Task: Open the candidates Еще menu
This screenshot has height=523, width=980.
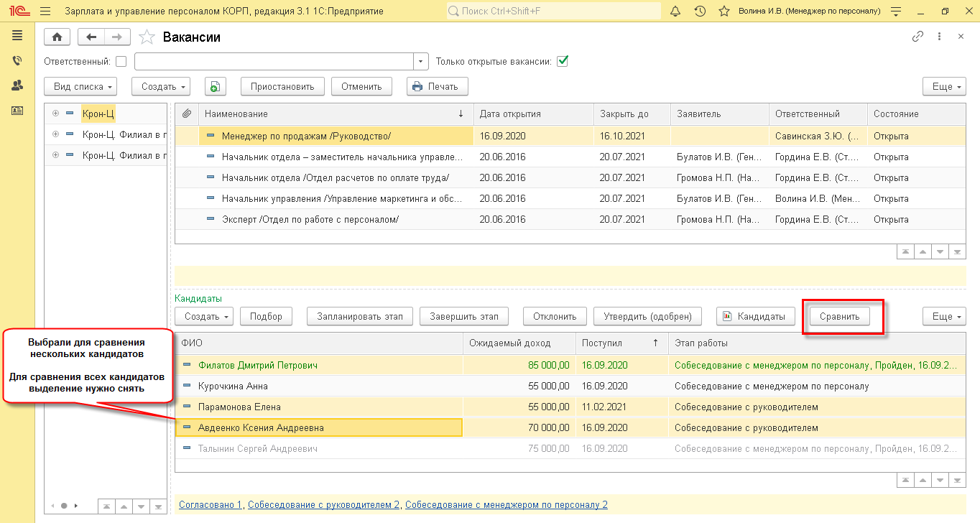Action: click(x=943, y=316)
